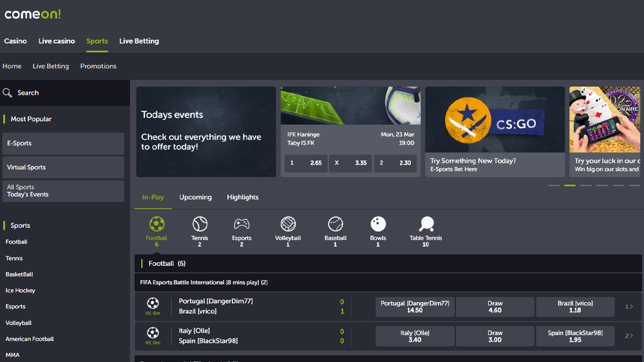Open Esports in Sports list
644x362 pixels.
(15, 307)
